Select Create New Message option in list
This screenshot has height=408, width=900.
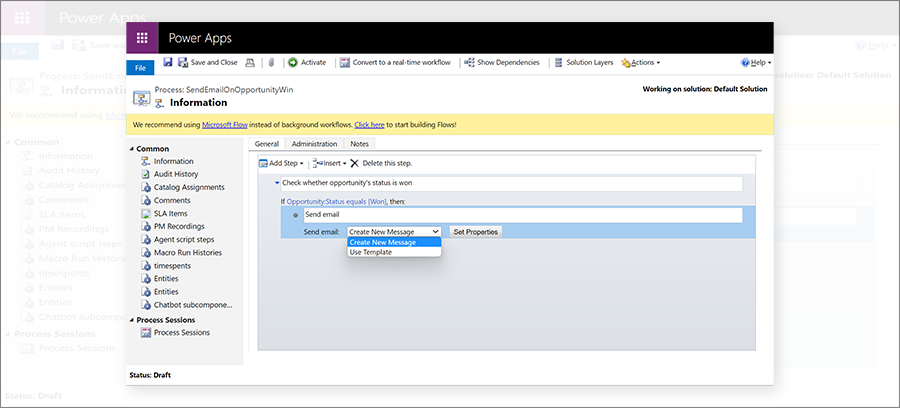click(394, 242)
